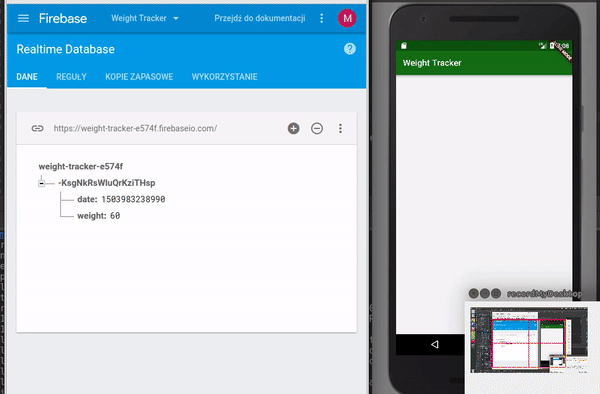
Task: Click the Firebase logo text
Action: click(63, 18)
